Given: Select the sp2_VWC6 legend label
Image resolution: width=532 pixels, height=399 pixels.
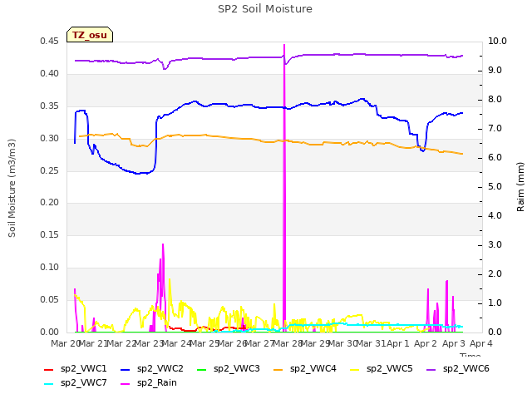Looking at the screenshot, I should click(x=466, y=369).
